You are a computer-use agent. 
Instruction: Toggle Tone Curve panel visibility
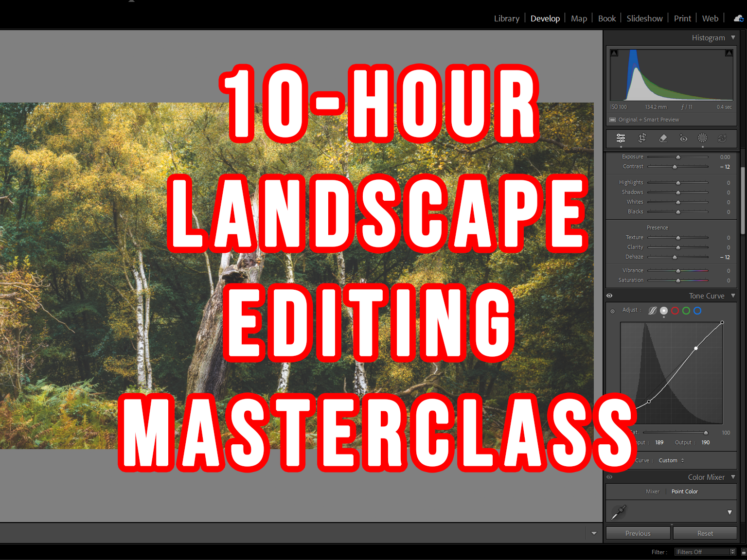(609, 296)
